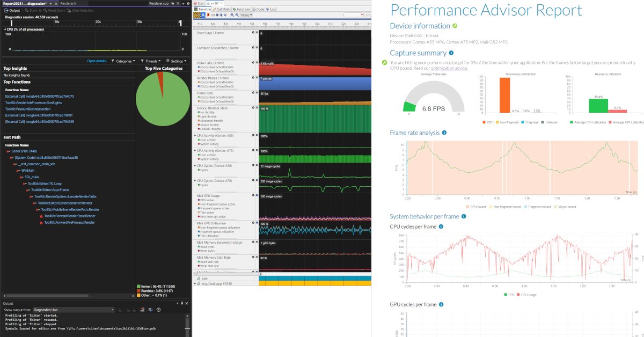Open the Settings dropdown in diagnostics report
This screenshot has width=644, height=337.
pyautogui.click(x=177, y=61)
